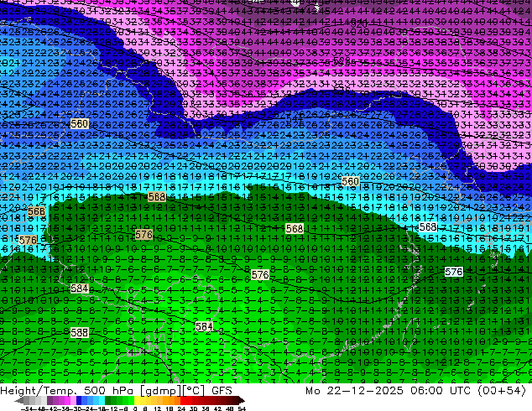Click the "500 hPa" level text
532x411 pixels.
pyautogui.click(x=110, y=391)
